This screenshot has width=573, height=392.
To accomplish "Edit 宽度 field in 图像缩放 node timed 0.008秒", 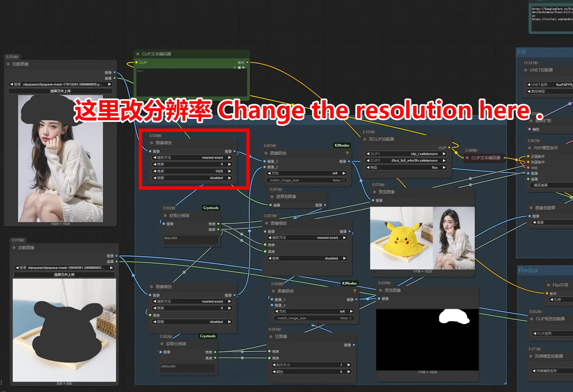I will (192, 164).
